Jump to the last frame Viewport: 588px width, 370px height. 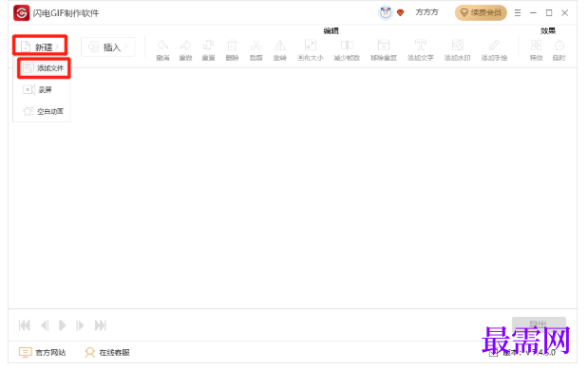pyautogui.click(x=100, y=325)
